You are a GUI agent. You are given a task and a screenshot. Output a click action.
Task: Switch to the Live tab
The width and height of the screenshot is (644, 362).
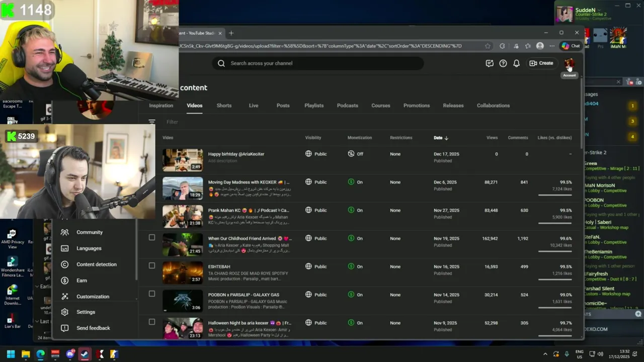click(254, 106)
